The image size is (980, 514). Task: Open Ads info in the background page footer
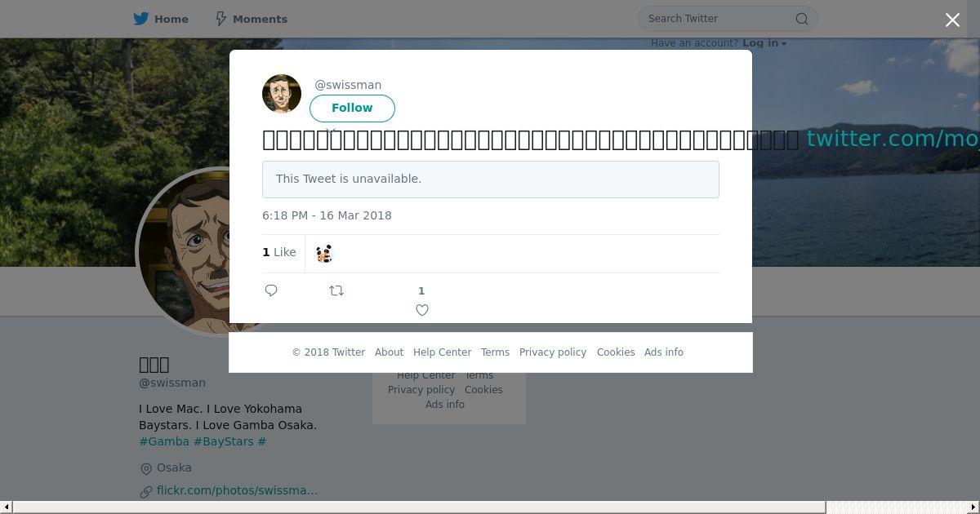[445, 405]
